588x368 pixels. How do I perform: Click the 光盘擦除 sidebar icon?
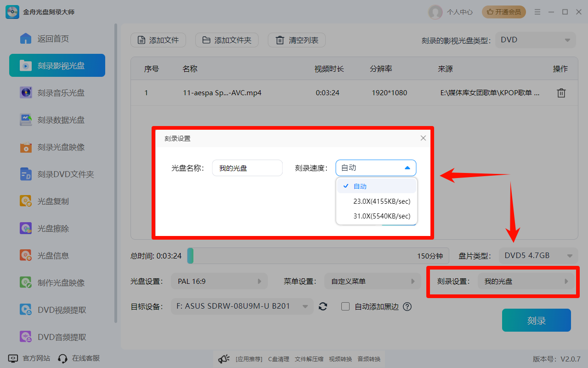26,229
